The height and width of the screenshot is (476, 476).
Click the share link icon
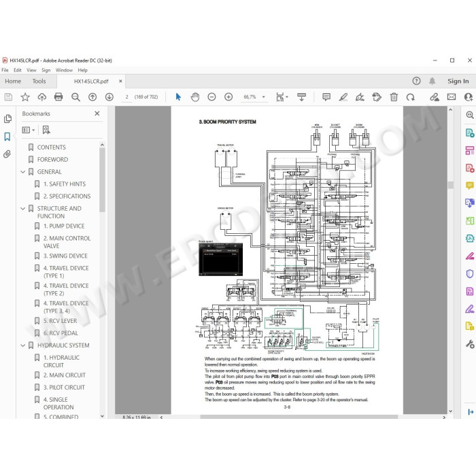tap(435, 97)
